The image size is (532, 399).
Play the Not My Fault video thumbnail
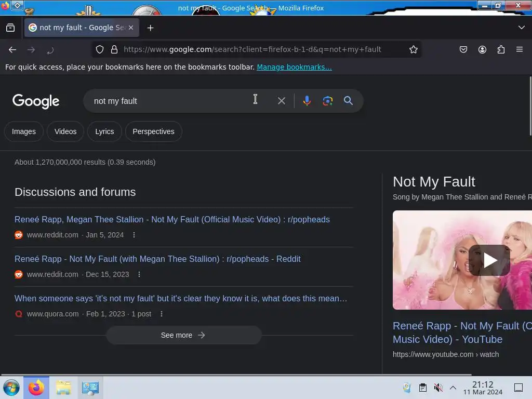click(x=489, y=260)
